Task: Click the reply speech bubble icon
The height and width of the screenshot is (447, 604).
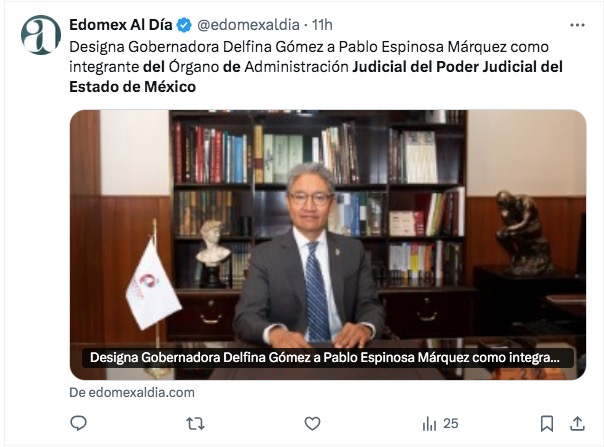Action: (x=79, y=423)
